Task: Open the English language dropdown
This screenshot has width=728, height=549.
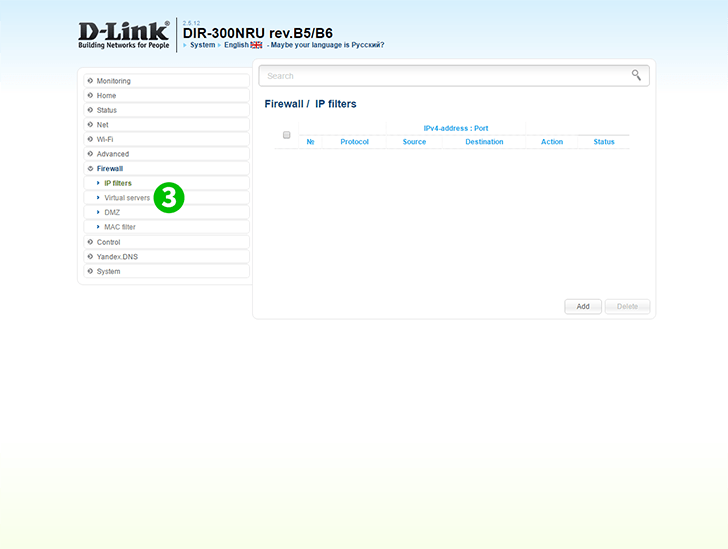Action: (236, 45)
